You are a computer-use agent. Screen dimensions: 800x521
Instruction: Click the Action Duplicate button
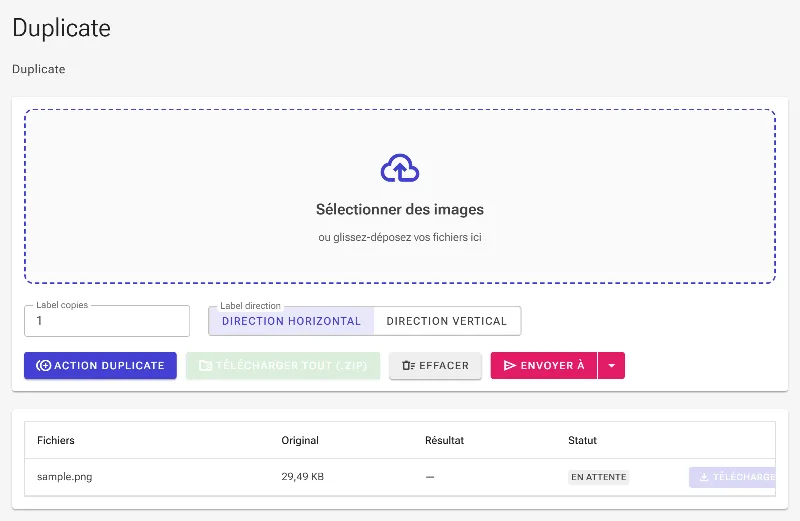(x=101, y=365)
